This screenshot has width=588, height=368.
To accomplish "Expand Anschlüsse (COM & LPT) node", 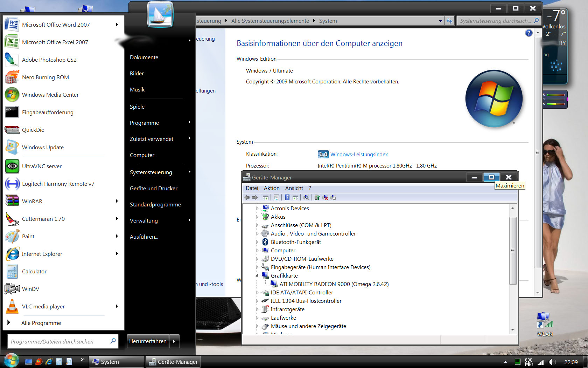I will [257, 225].
